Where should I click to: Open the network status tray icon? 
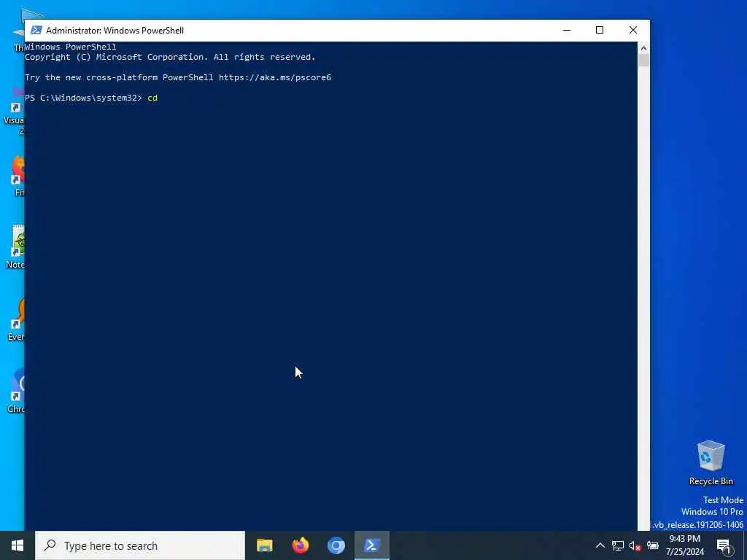pyautogui.click(x=618, y=545)
